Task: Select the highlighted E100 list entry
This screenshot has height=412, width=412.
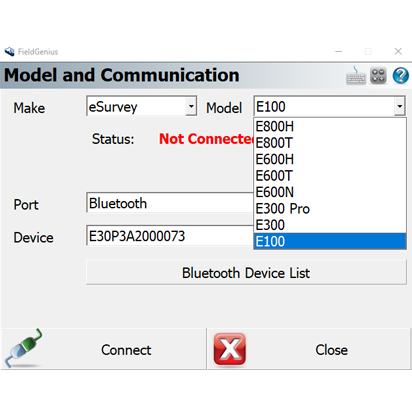Action: click(x=330, y=241)
